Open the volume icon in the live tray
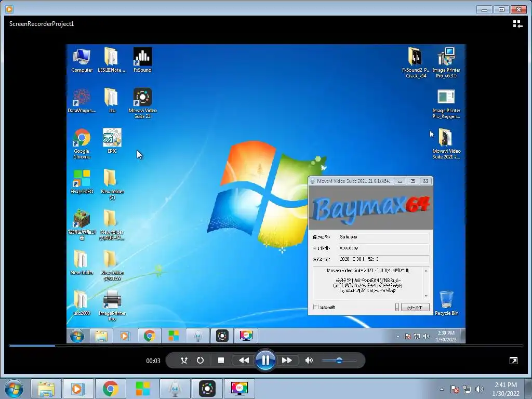Screen dimensions: 532x399 tap(479, 389)
